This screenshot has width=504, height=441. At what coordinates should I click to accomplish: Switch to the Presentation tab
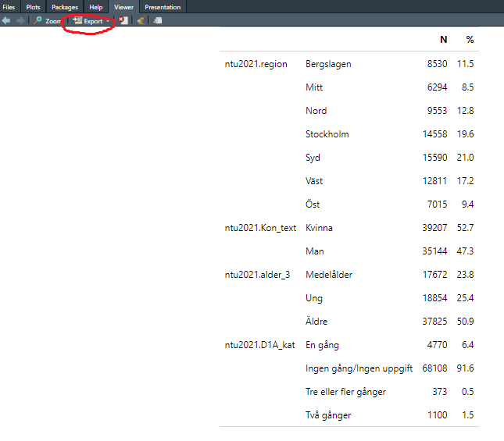(x=163, y=7)
